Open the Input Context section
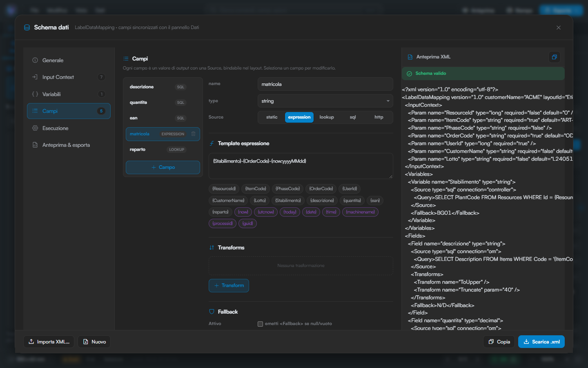Screen dimensions: 588x368 pos(69,77)
